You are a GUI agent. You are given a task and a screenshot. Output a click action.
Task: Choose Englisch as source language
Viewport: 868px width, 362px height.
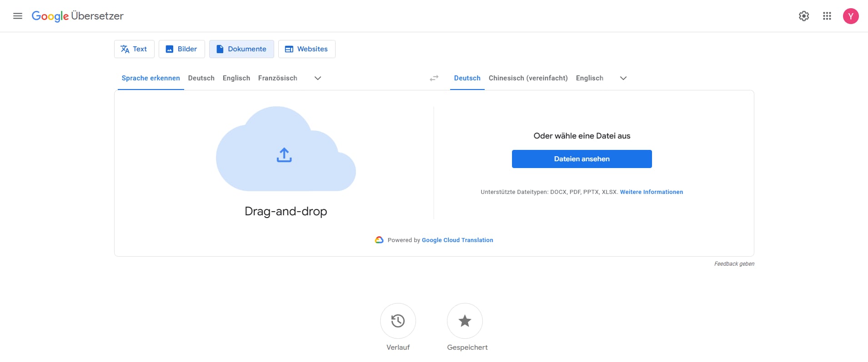click(x=236, y=78)
